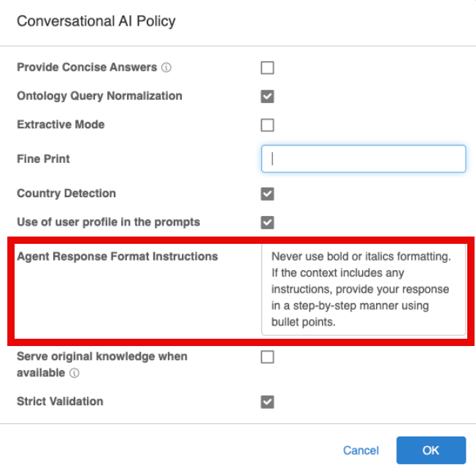Enable the Provide Concise Answers checkbox
476x476 pixels.
[x=267, y=68]
